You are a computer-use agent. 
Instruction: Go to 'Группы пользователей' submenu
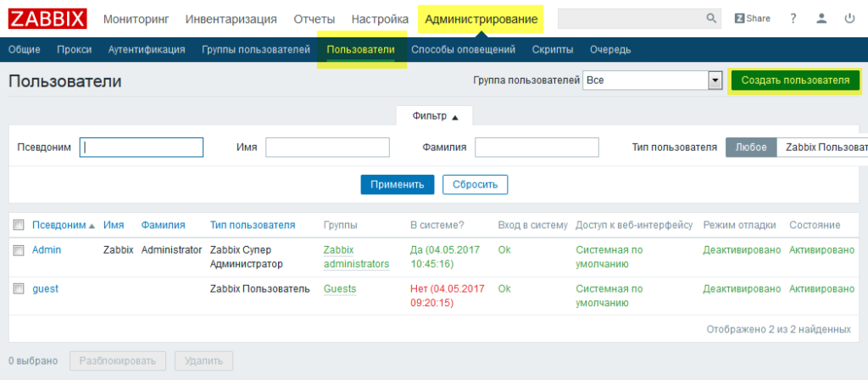pos(256,50)
